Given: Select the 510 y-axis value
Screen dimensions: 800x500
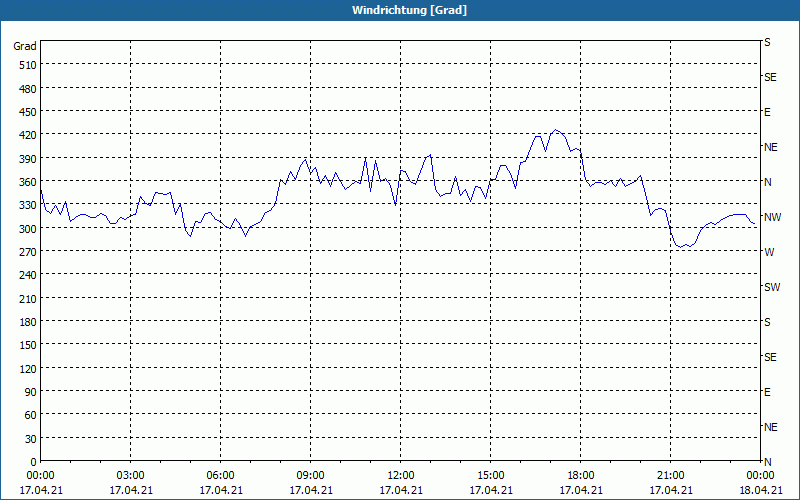Looking at the screenshot, I should (28, 65).
